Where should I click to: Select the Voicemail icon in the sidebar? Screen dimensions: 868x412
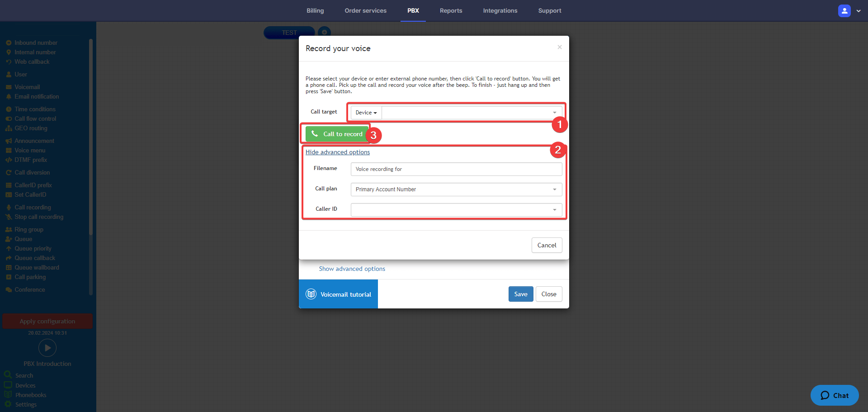[9, 87]
